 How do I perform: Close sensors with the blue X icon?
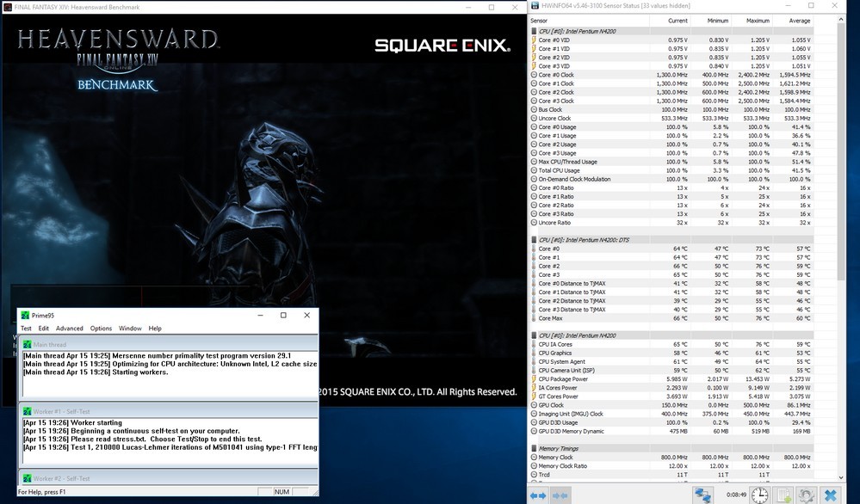pos(831,495)
